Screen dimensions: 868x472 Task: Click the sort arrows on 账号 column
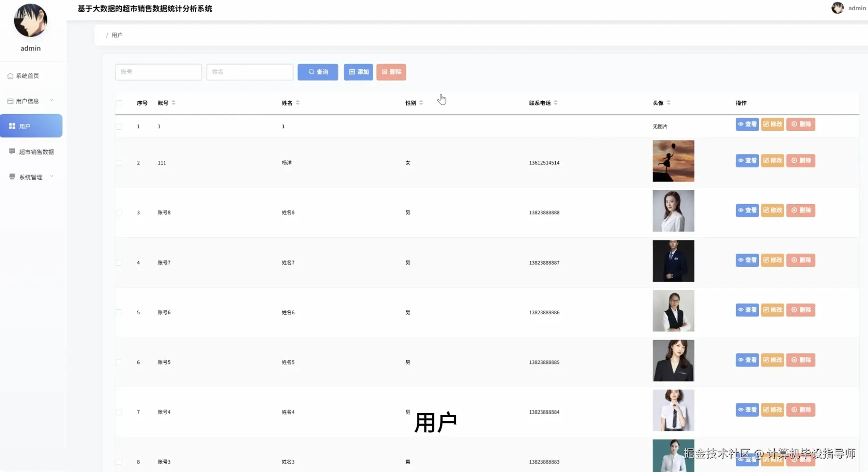point(174,103)
